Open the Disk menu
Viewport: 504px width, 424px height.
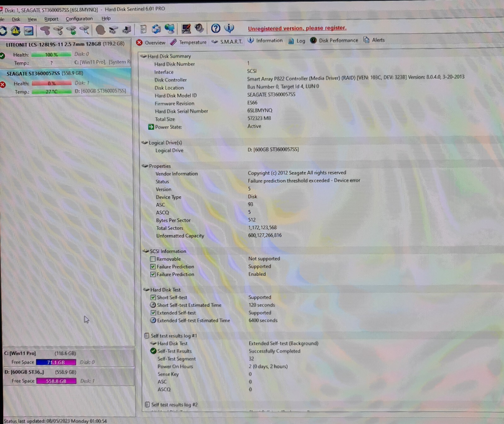(x=16, y=19)
